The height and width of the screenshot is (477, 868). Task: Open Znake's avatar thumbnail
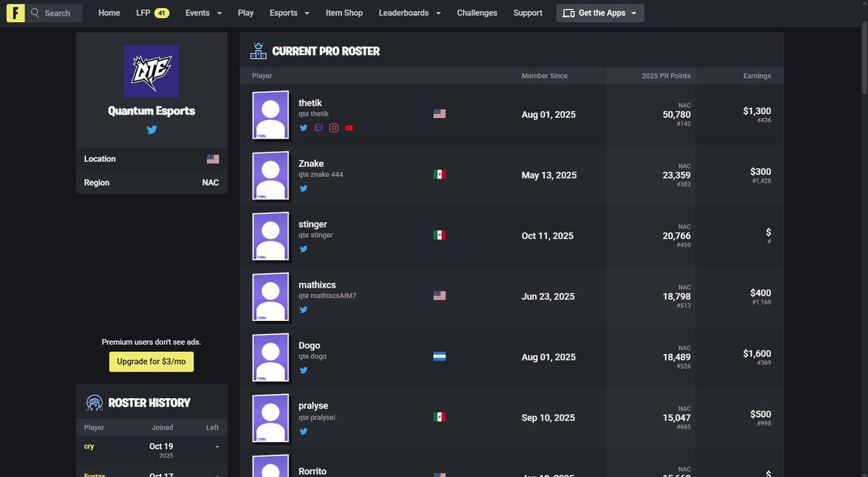(x=271, y=176)
